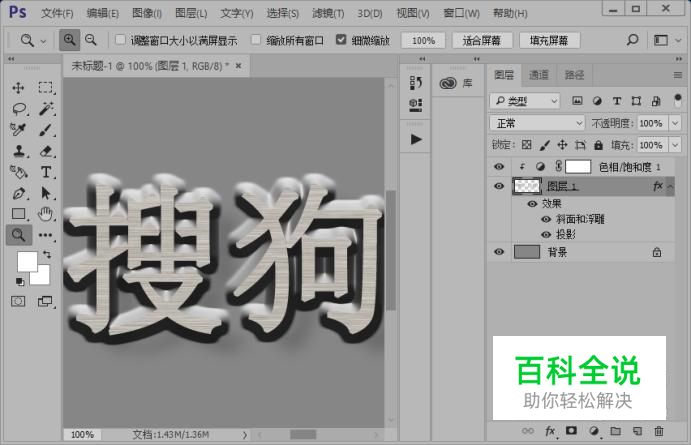Click the Zoom Out mode button

[91, 40]
